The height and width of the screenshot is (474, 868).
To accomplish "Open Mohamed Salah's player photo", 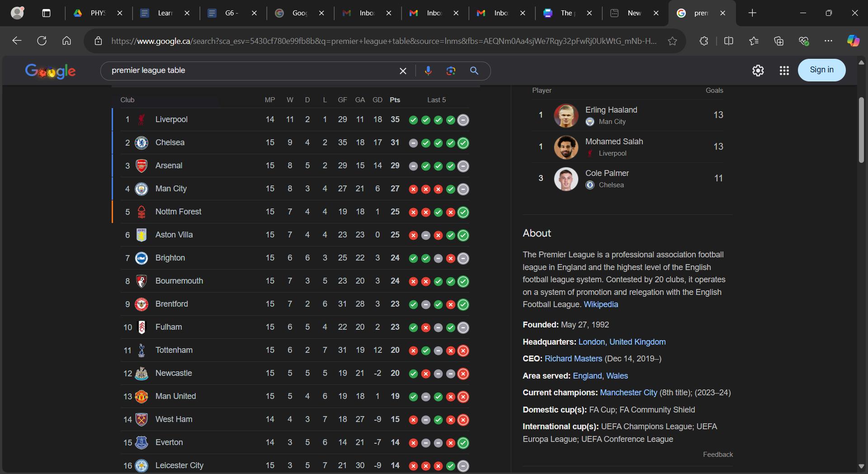I will click(x=566, y=147).
